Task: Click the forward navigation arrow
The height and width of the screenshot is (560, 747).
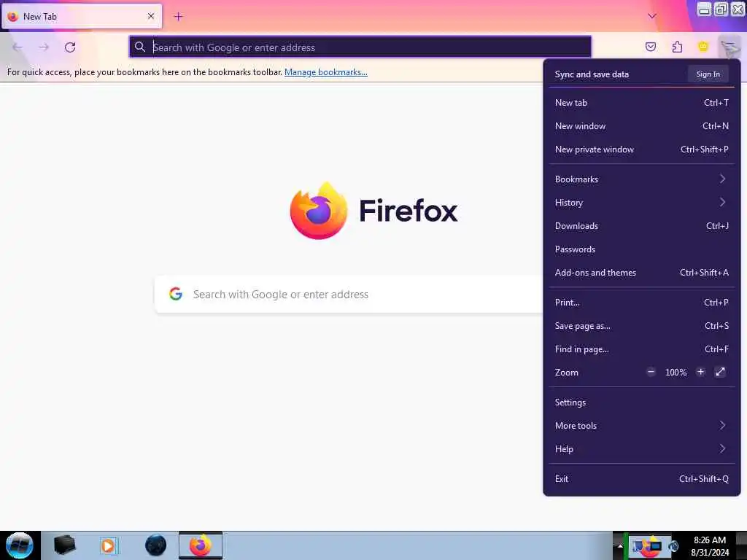Action: click(44, 47)
